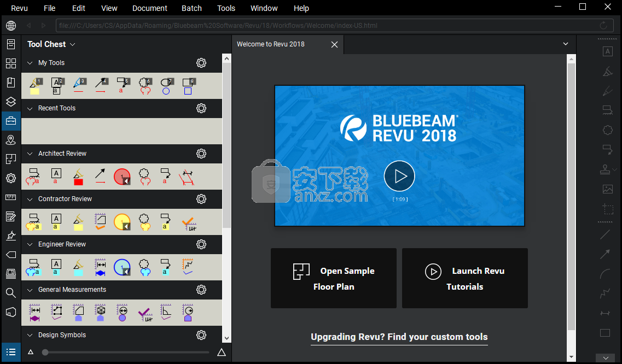The image size is (622, 364).
Task: Collapse the General Measurements section
Action: click(x=30, y=290)
